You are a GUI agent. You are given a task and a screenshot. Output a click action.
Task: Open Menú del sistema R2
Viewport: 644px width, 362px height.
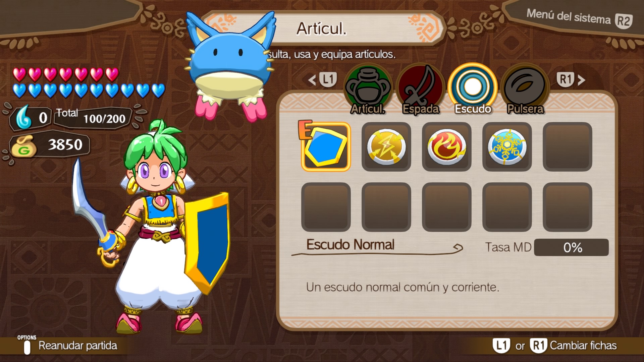[x=579, y=18]
